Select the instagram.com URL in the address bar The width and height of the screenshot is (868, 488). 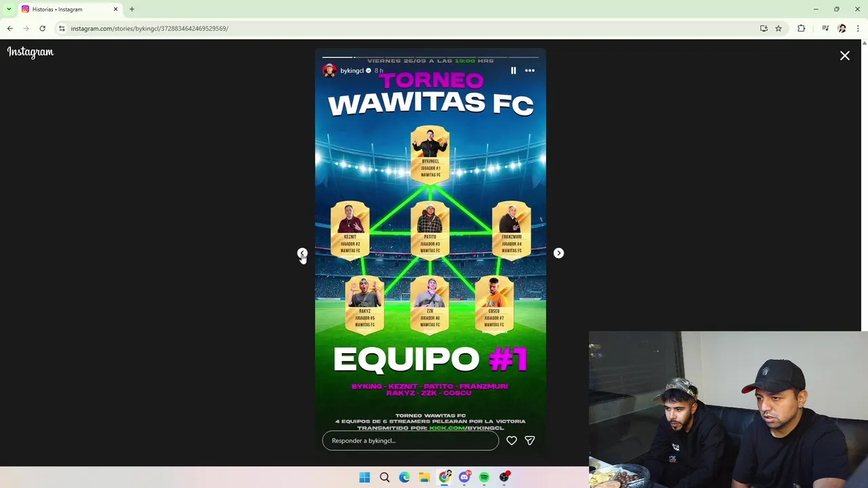150,28
